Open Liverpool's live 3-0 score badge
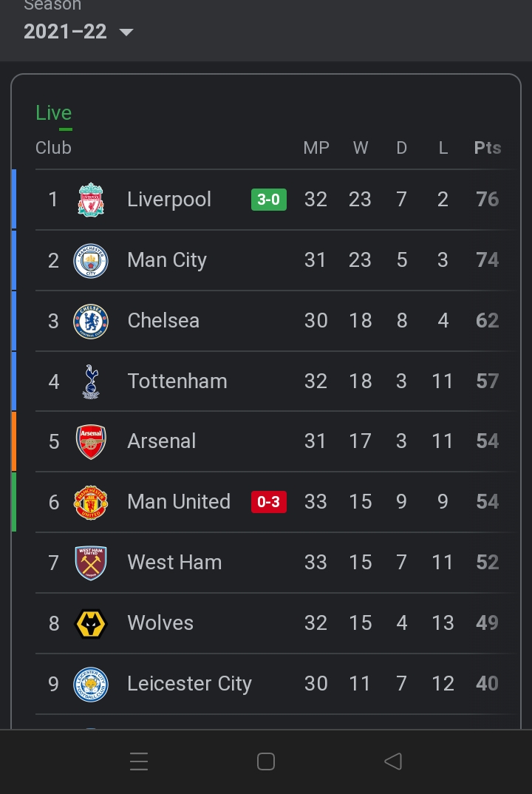The image size is (532, 794). [x=269, y=200]
